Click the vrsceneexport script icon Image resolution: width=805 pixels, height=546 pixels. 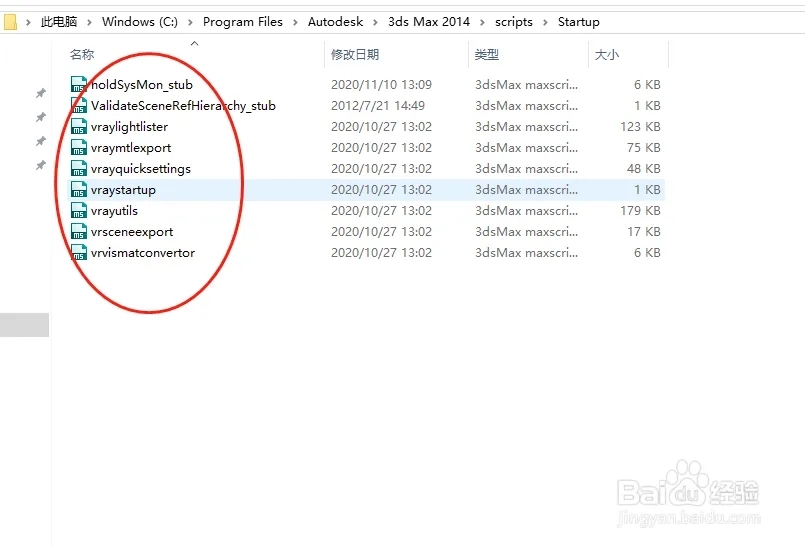pos(79,231)
